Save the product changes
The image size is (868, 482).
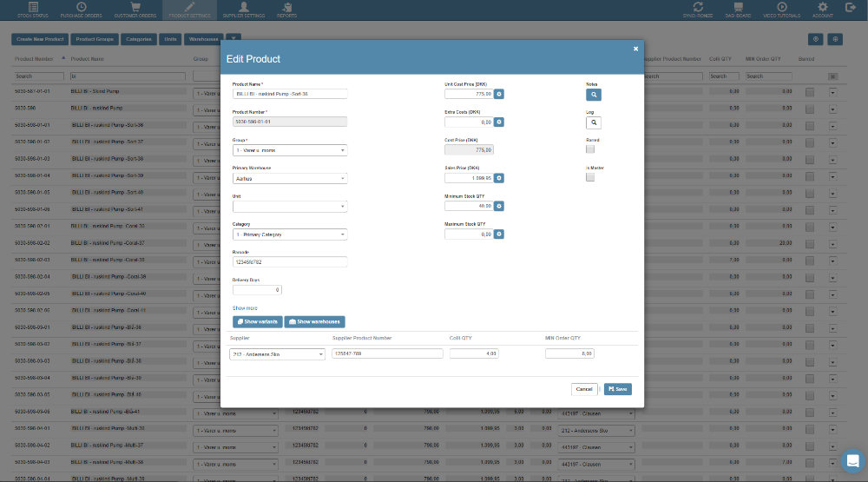click(x=618, y=389)
